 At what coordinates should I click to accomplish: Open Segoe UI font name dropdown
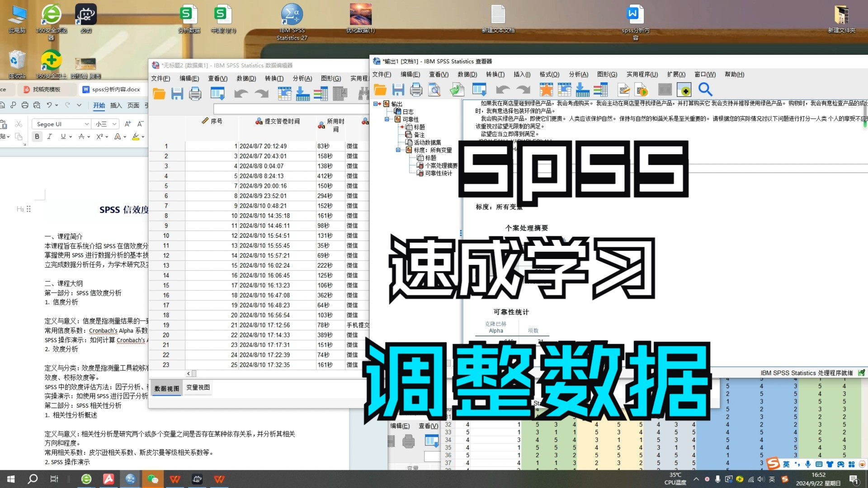(x=86, y=124)
